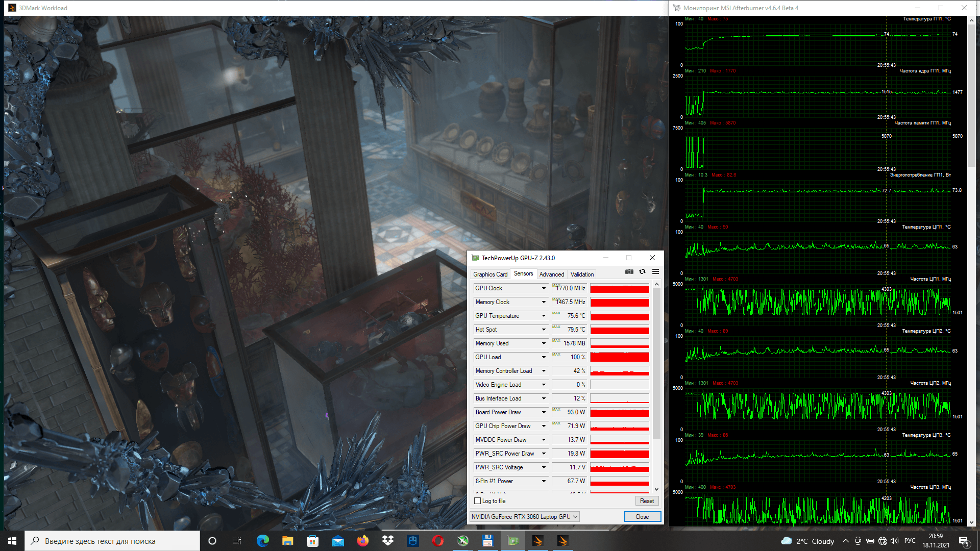This screenshot has height=551, width=980.
Task: Click the GPU-Z screenshot camera icon
Action: (x=629, y=272)
